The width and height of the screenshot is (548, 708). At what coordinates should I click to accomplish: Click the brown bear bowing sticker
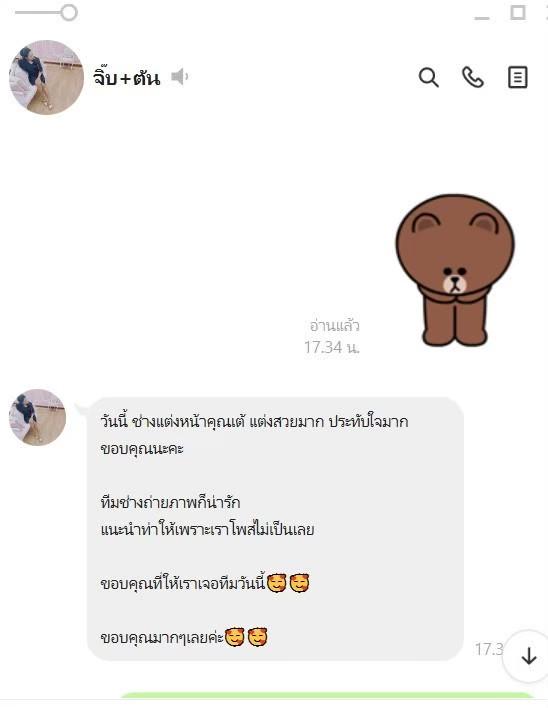[455, 270]
